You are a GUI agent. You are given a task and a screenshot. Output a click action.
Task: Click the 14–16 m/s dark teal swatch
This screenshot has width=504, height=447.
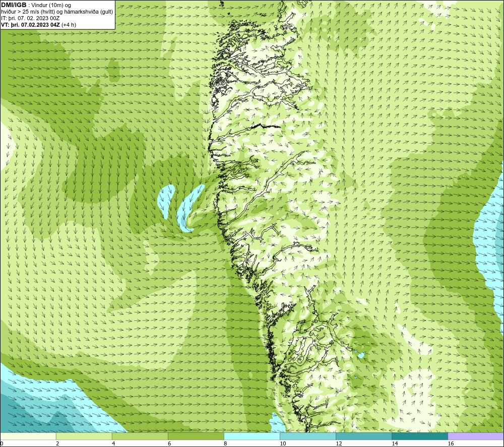(x=420, y=436)
